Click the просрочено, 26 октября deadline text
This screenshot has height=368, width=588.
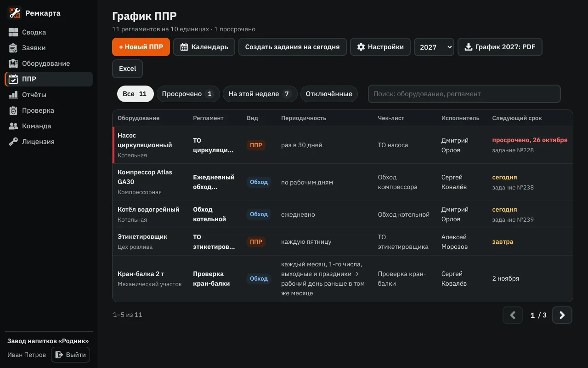530,140
